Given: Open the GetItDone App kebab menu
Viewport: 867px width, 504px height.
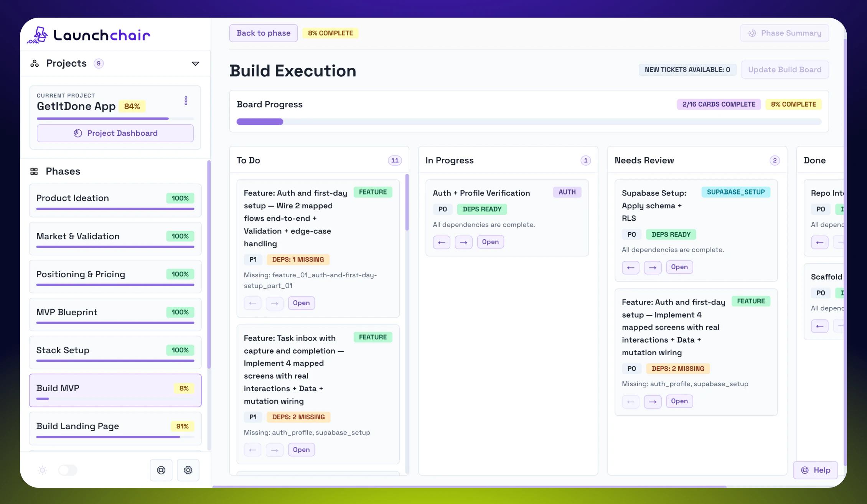Looking at the screenshot, I should (186, 100).
